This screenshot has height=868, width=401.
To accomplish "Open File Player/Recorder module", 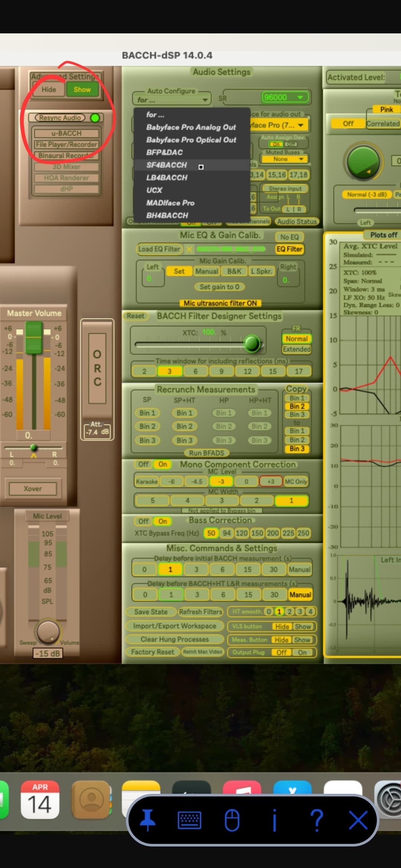I will pos(66,144).
